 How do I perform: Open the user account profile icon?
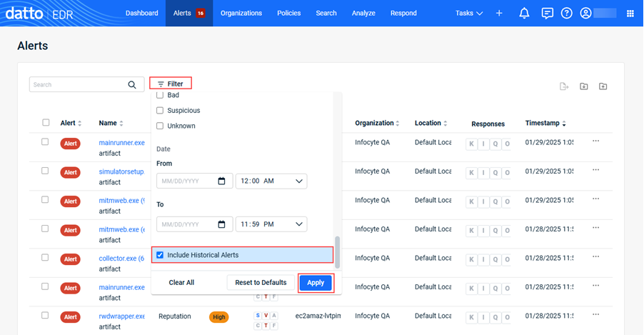586,13
